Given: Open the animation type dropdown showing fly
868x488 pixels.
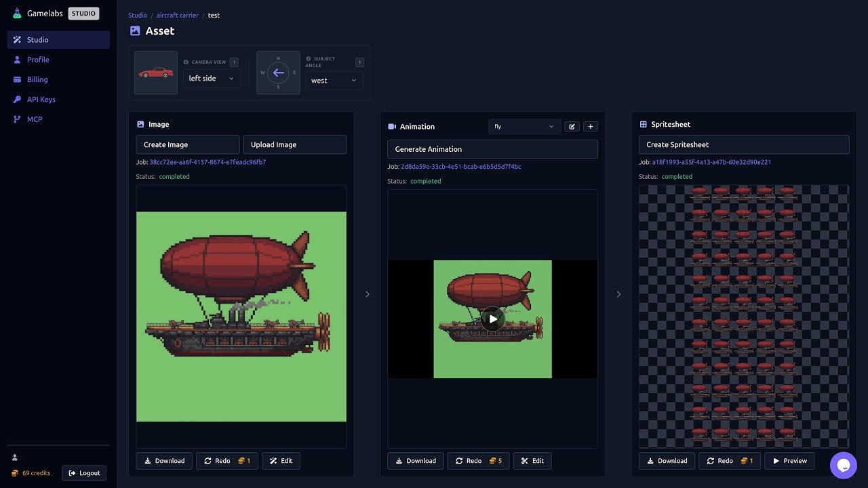Looking at the screenshot, I should click(524, 126).
